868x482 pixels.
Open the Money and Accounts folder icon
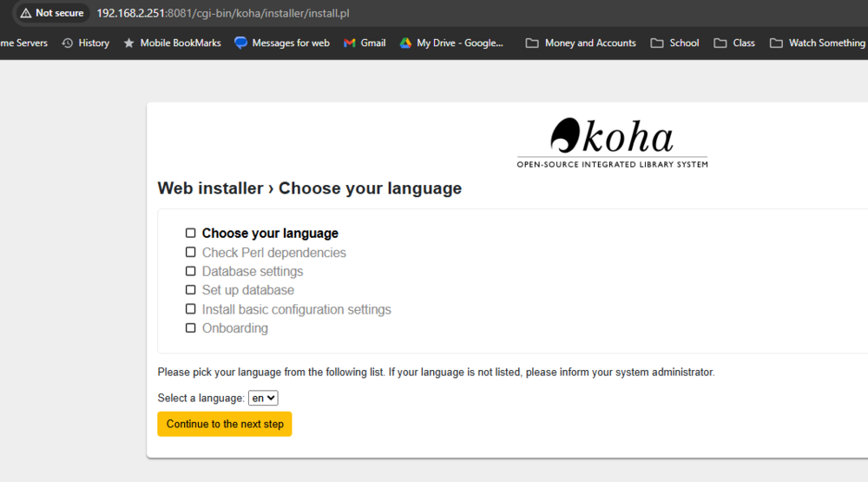point(532,43)
